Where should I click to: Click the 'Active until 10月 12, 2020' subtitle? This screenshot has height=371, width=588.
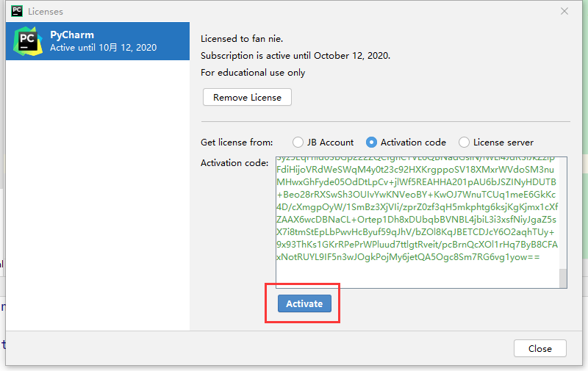[x=103, y=48]
